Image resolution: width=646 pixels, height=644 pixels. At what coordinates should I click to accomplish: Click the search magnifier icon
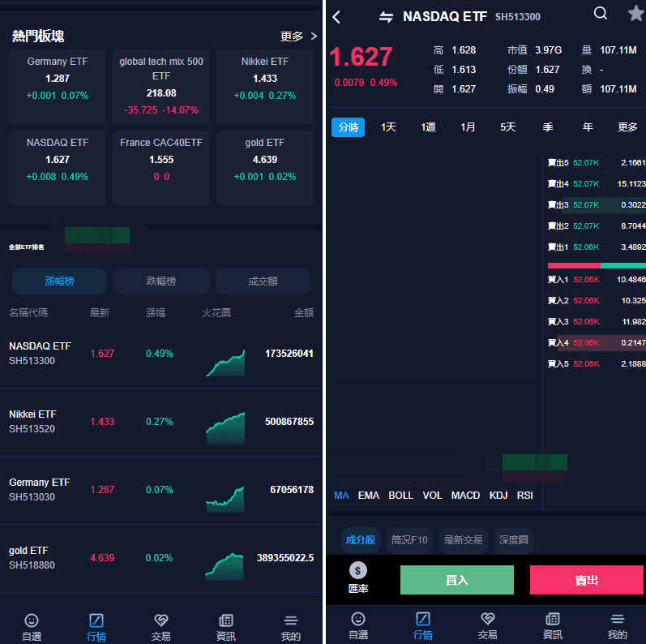point(601,14)
